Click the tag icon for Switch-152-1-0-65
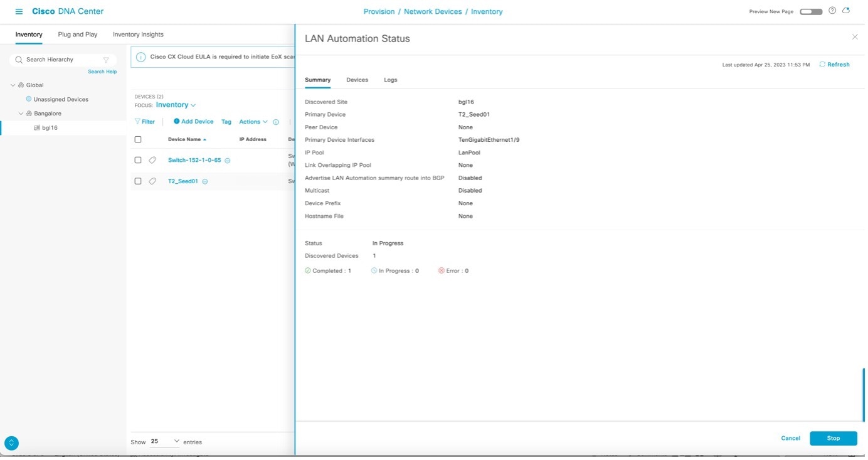The height and width of the screenshot is (460, 868). 152,160
